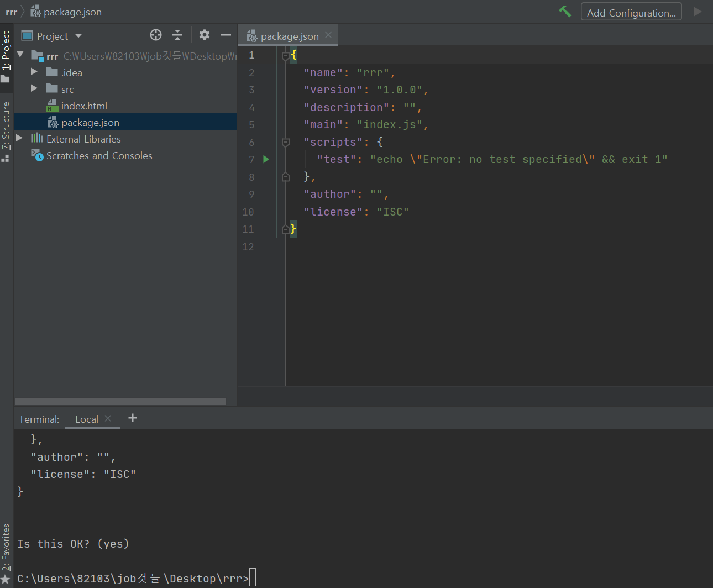Screen dimensions: 713x588
Task: Select the Local terminal tab
Action: pos(87,419)
